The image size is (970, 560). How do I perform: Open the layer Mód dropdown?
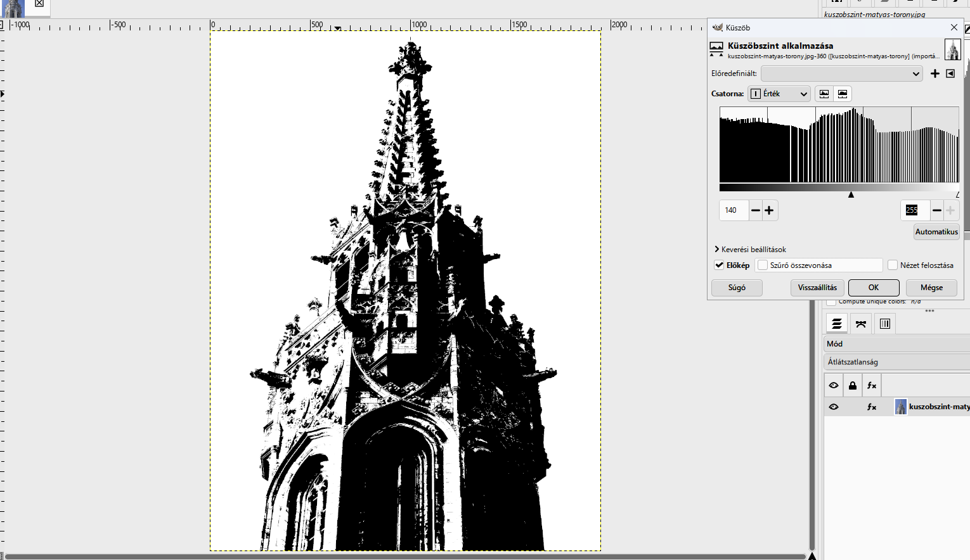coord(897,344)
